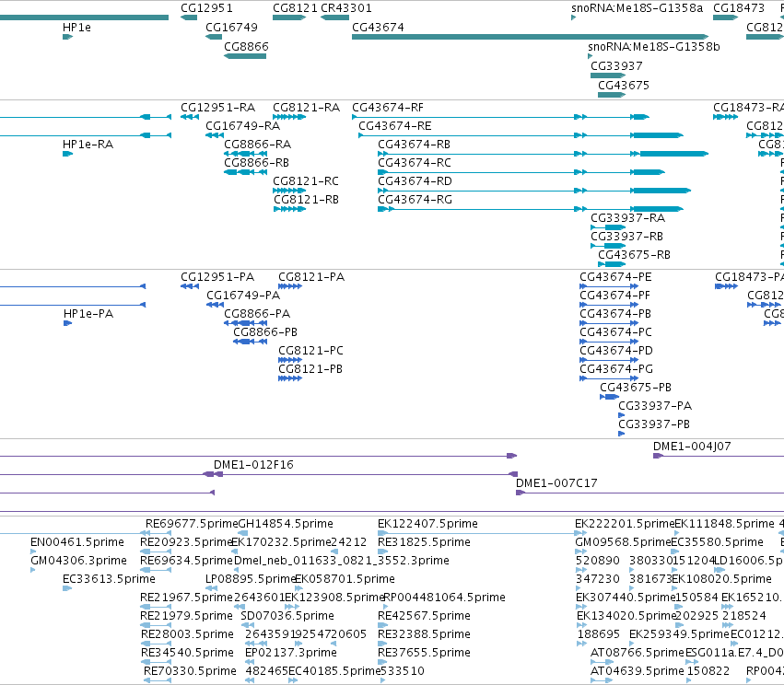Select the CG43674-PD protein label

[616, 351]
